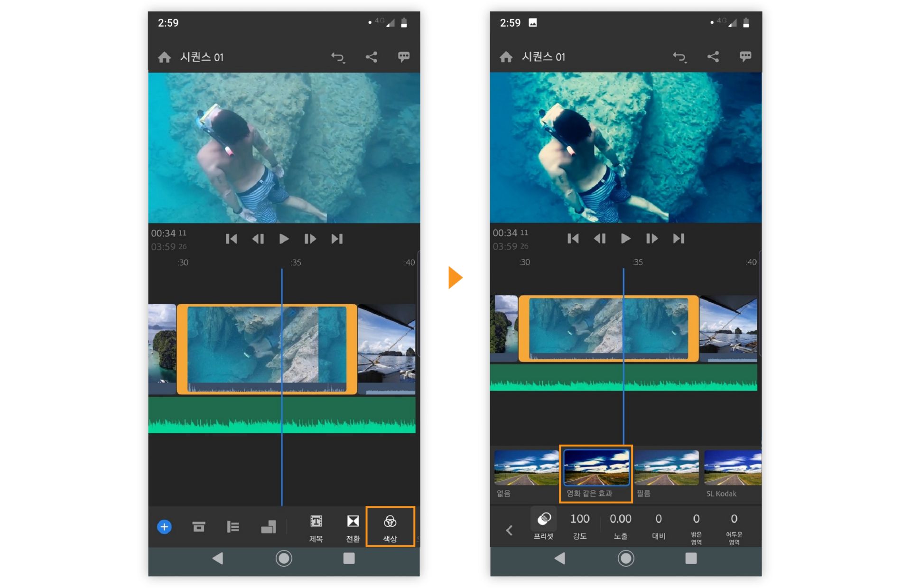Pick the 필름 film preset
The height and width of the screenshot is (588, 911).
point(666,468)
